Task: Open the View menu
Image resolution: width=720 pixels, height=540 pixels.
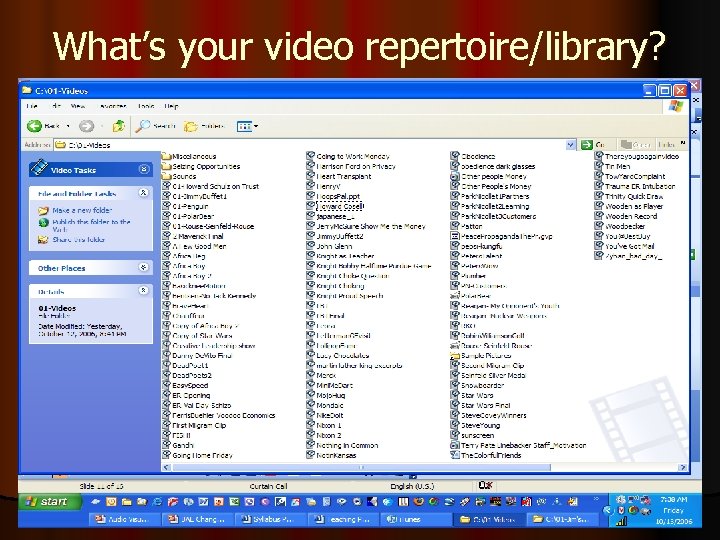Action: pyautogui.click(x=78, y=106)
